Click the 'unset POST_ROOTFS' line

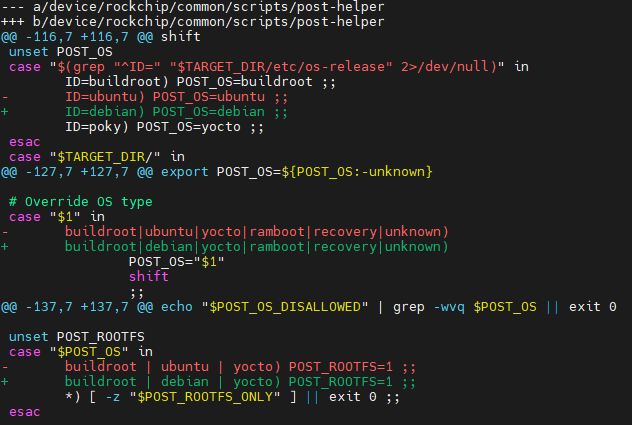(x=77, y=337)
